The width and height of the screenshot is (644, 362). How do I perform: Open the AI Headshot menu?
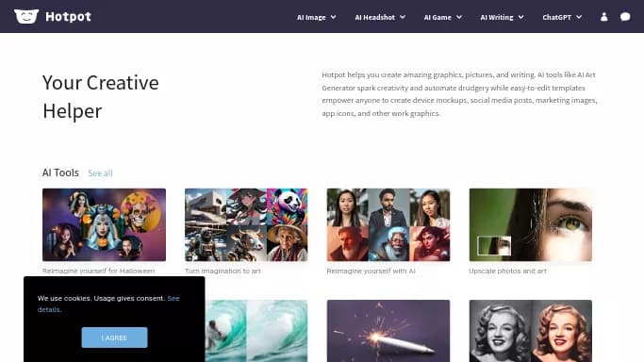click(x=380, y=17)
